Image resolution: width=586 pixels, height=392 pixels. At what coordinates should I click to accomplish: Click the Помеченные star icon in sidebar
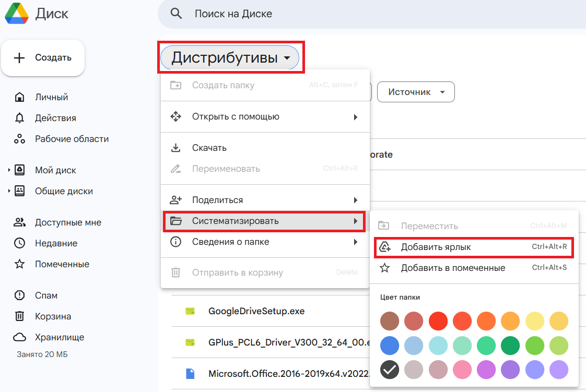(x=19, y=264)
